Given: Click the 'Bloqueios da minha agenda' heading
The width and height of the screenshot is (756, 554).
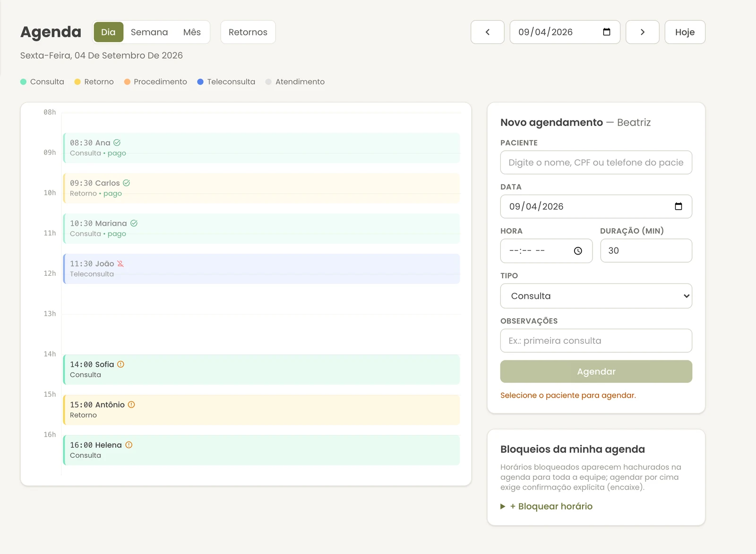Looking at the screenshot, I should click(573, 449).
